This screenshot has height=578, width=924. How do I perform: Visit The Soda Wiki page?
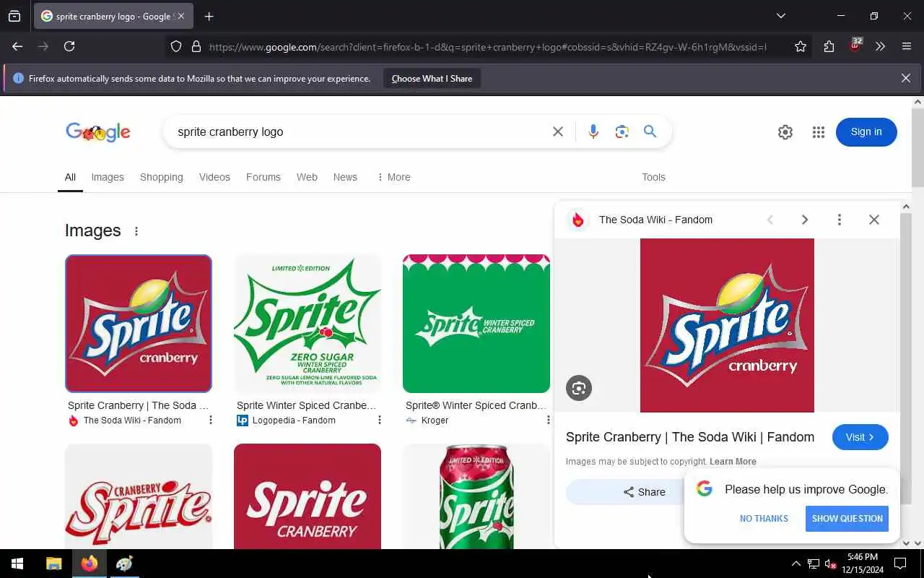pos(860,437)
